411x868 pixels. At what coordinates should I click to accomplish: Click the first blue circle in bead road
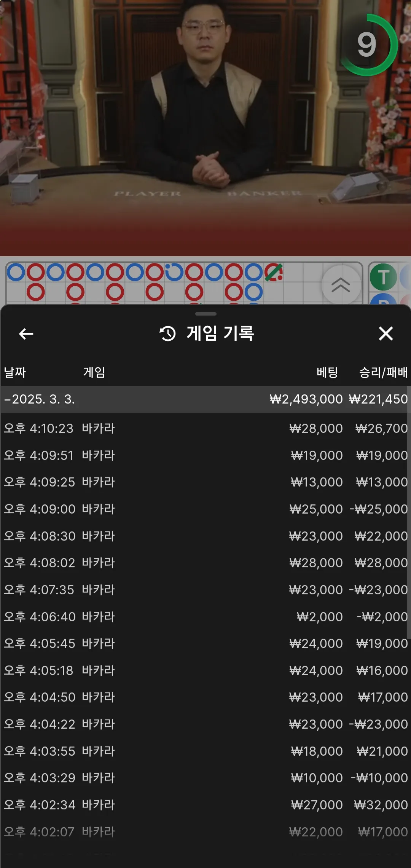pyautogui.click(x=16, y=273)
